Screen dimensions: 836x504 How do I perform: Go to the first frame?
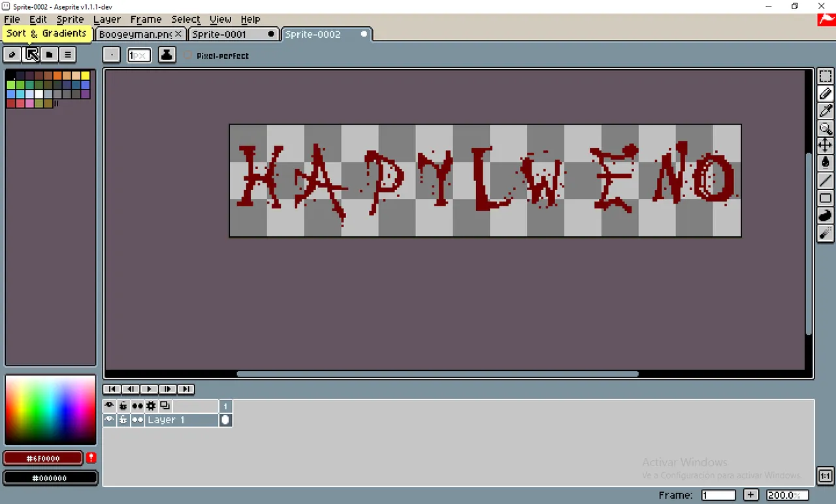click(112, 389)
